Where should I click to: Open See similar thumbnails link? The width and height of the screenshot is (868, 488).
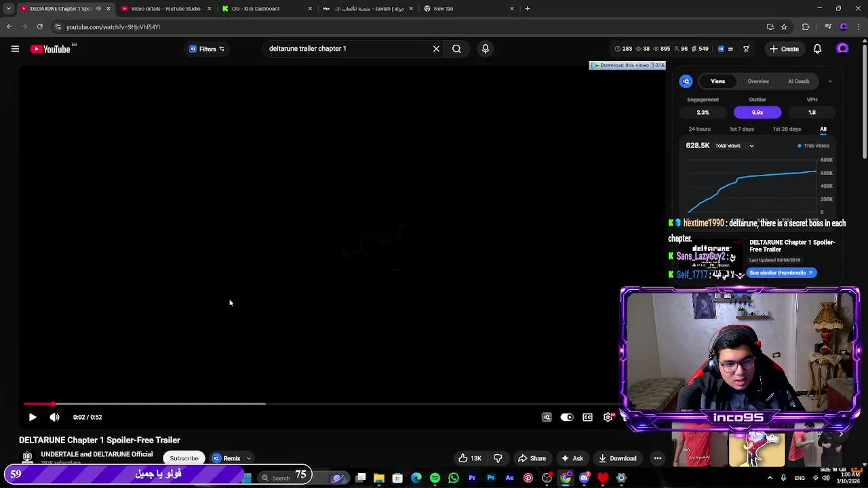pyautogui.click(x=781, y=273)
